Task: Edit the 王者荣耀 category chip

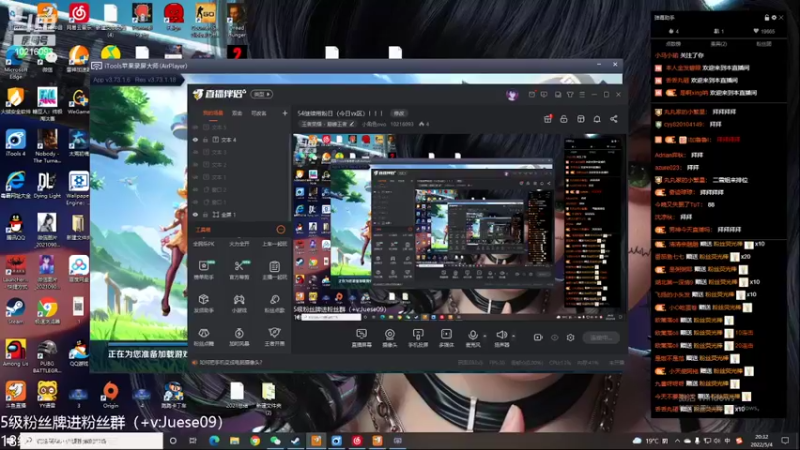Action: pyautogui.click(x=327, y=124)
